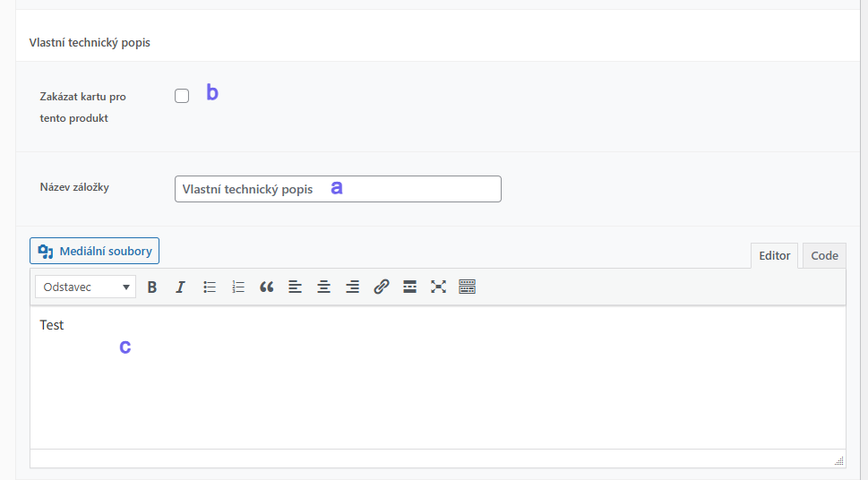Insert the Read More tag
Viewport: 868px width, 480px height.
click(x=409, y=287)
